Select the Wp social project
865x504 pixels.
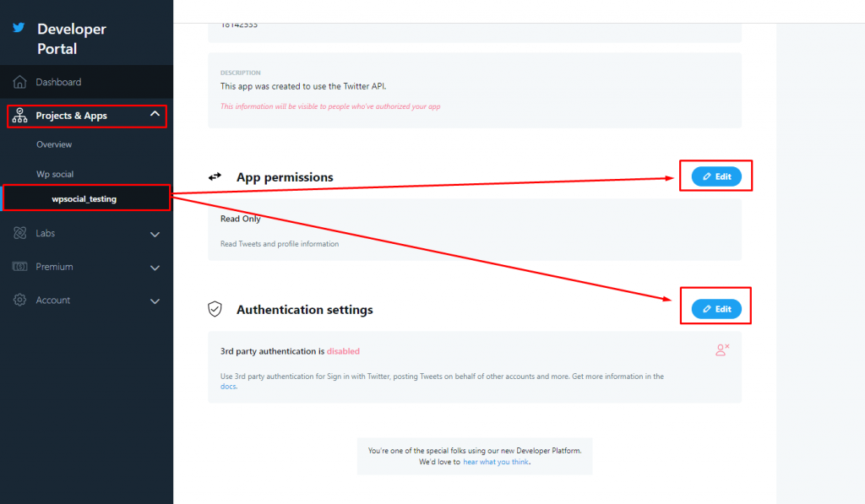(x=55, y=174)
